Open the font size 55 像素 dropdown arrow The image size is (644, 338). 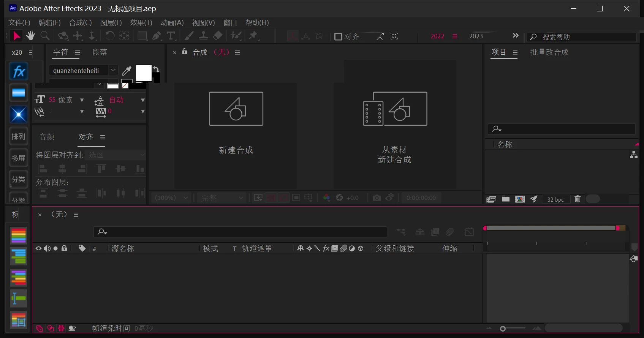[82, 100]
